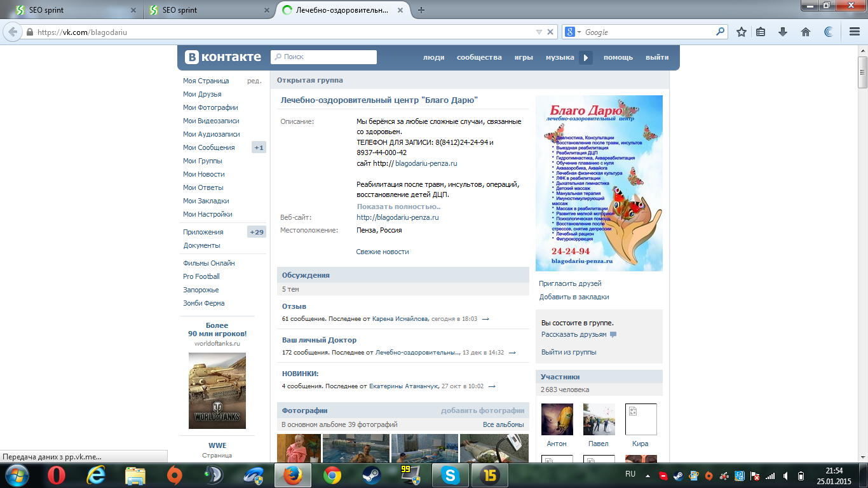The width and height of the screenshot is (868, 488).
Task: Click the +1 messages counter
Action: tap(259, 147)
